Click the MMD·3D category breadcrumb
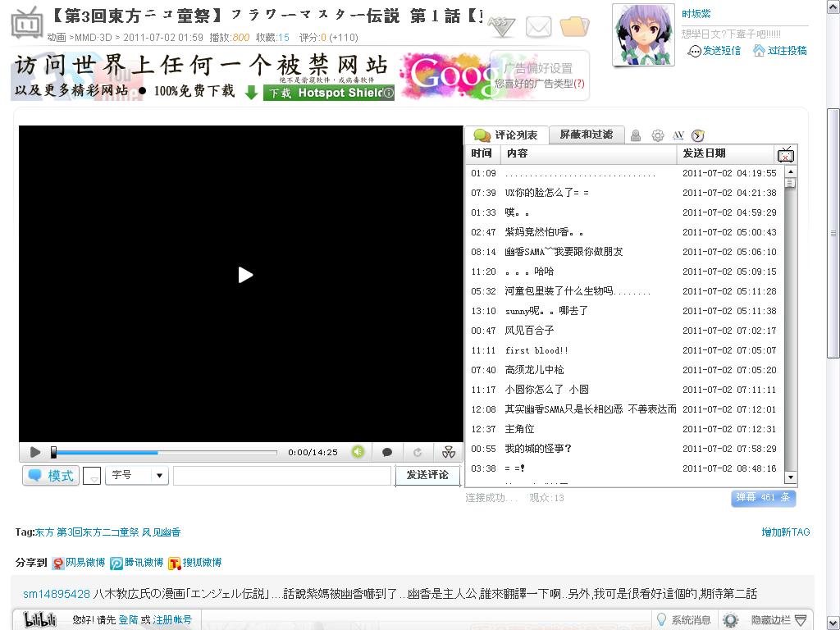The image size is (840, 630). click(x=94, y=38)
